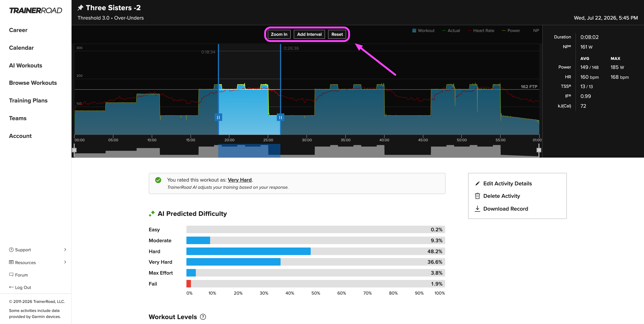Viewport: 644px width, 324px height.
Task: Click the Easy 0.2% percentage
Action: [x=436, y=229]
